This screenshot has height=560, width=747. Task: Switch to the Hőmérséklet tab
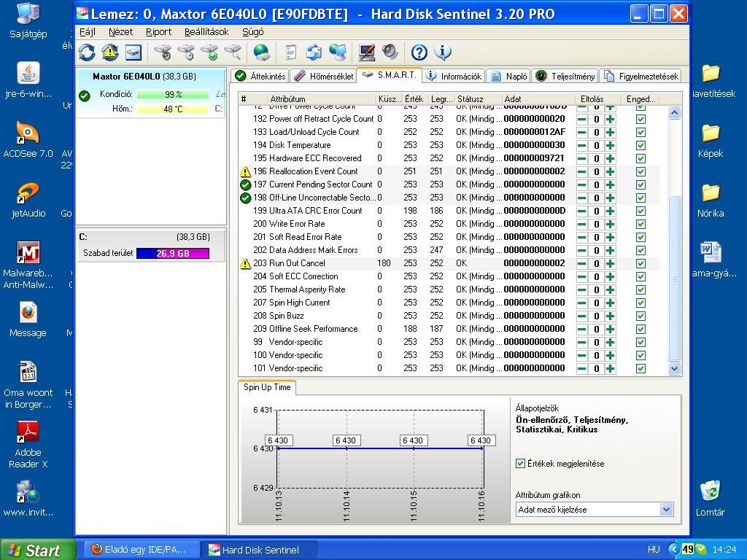pyautogui.click(x=323, y=76)
